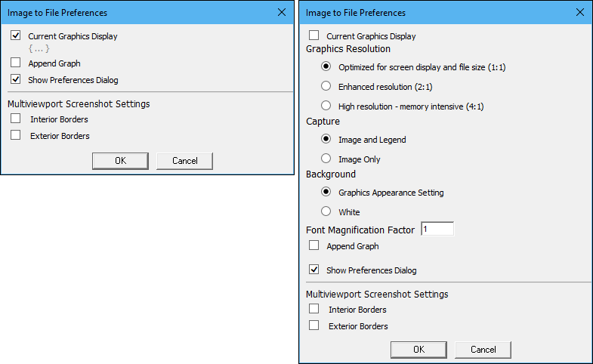Uncheck the ticked Current Graphics Display checkbox

click(x=16, y=35)
